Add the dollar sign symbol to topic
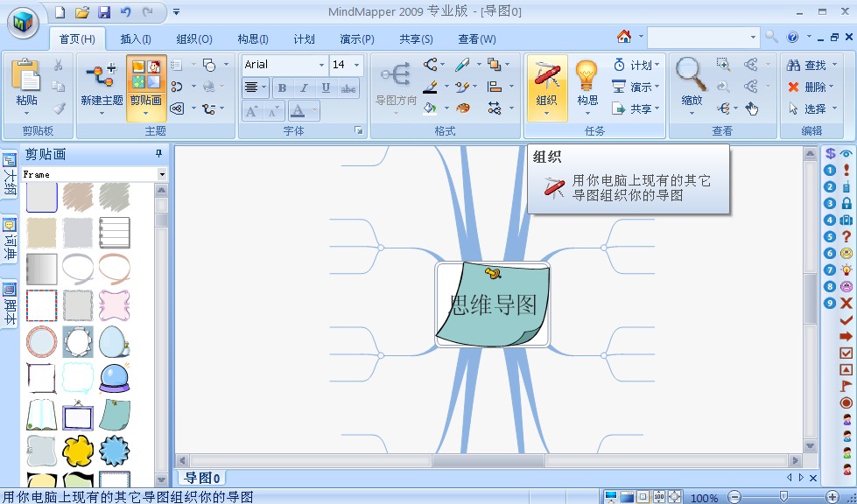This screenshot has height=504, width=857. click(830, 153)
